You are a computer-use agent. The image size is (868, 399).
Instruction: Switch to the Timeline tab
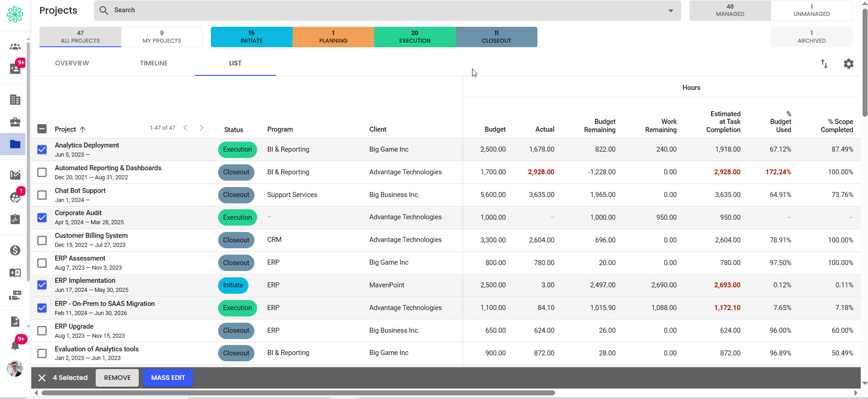coord(153,63)
